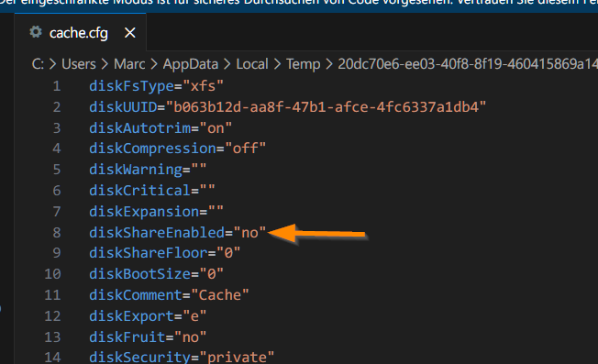Click diskFruit="no" line
The image size is (598, 364).
pos(148,336)
